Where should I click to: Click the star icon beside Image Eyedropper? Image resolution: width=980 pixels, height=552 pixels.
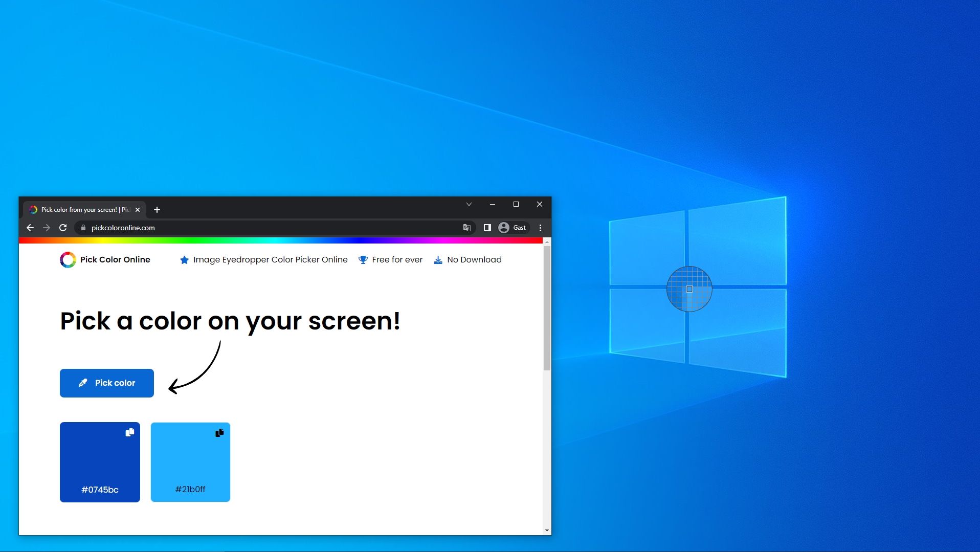pos(184,260)
